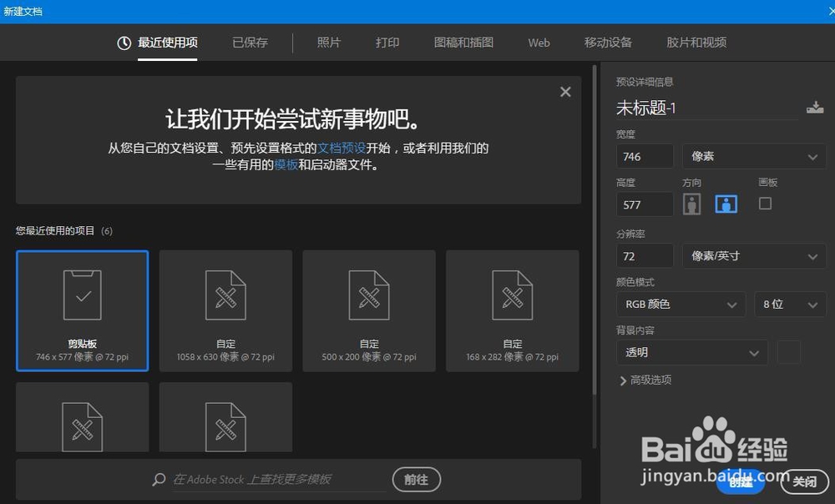
Task: Dismiss the welcome banner with its X
Action: [565, 92]
